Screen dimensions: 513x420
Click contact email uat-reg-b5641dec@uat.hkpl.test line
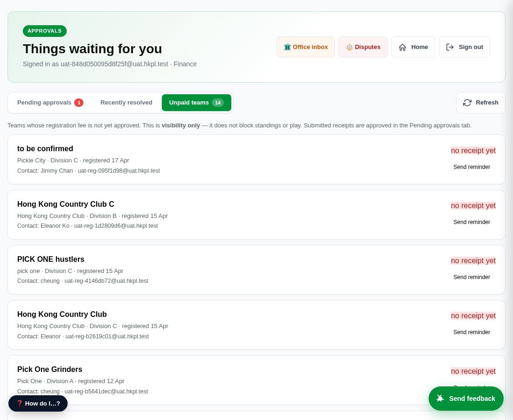click(83, 391)
